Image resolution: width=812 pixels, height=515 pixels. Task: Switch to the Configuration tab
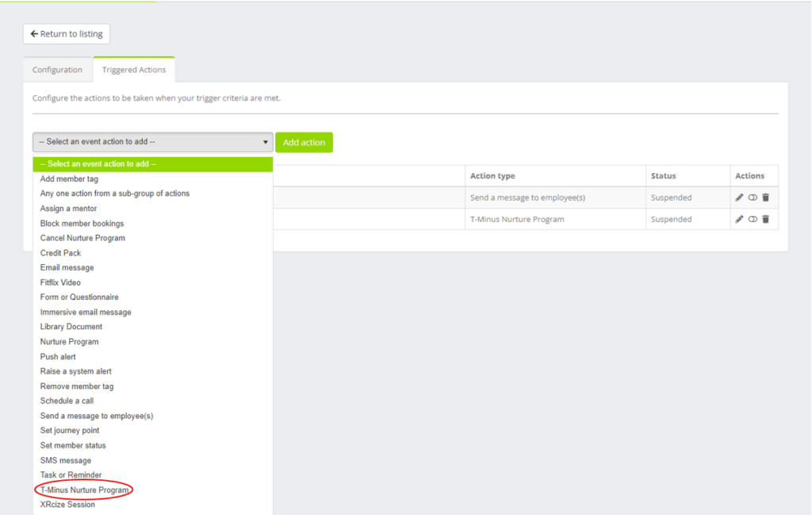pyautogui.click(x=56, y=69)
